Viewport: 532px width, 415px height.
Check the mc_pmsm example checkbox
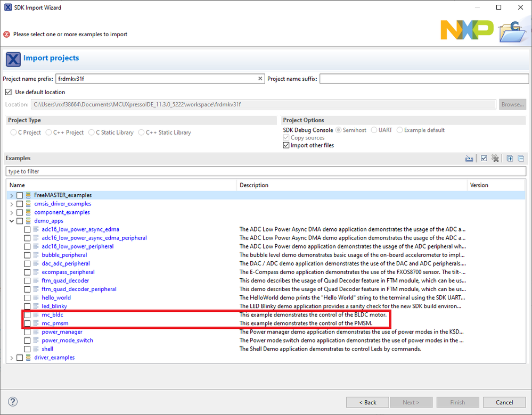[x=27, y=323]
